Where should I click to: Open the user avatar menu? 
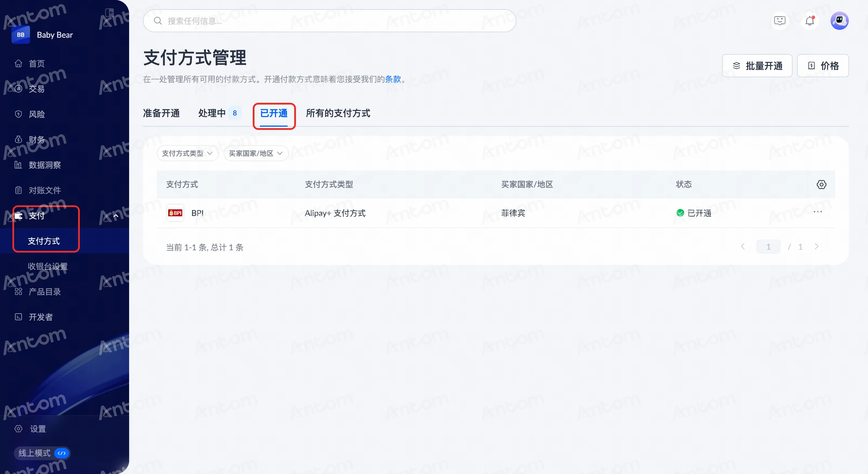point(839,21)
